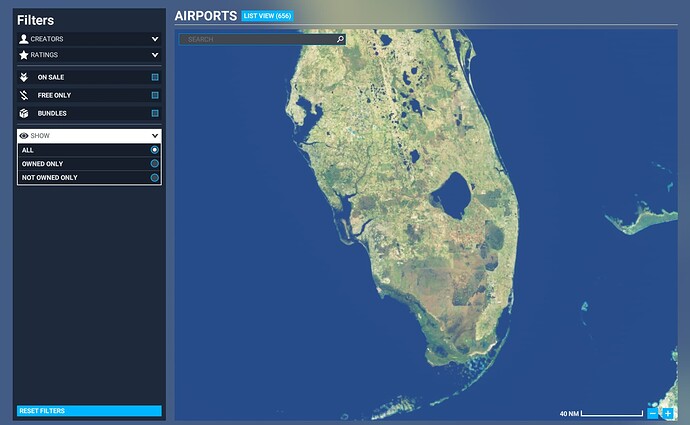Click the Creators person icon
This screenshot has width=690, height=425.
click(24, 39)
